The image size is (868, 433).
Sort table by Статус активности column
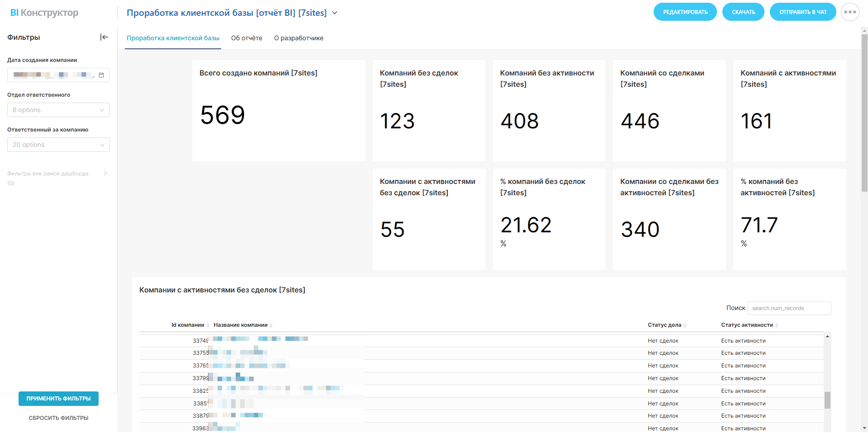[747, 325]
